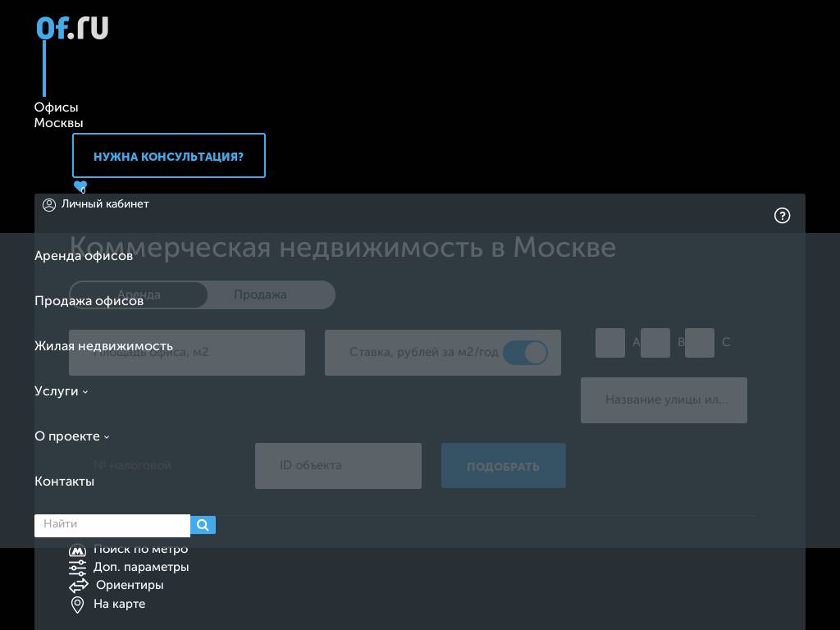Click the Площадь офиса, м2 field
Screen dimensions: 840x630
[187, 353]
